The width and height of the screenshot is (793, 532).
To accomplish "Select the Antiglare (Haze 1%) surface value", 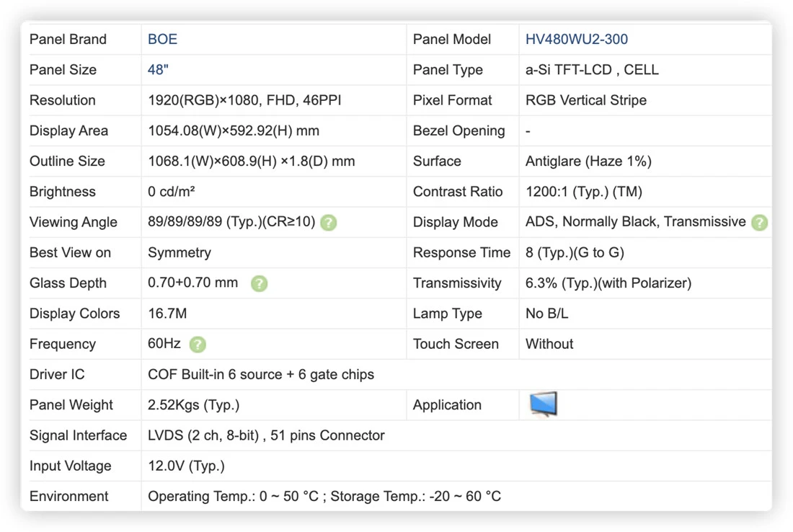I will click(588, 161).
